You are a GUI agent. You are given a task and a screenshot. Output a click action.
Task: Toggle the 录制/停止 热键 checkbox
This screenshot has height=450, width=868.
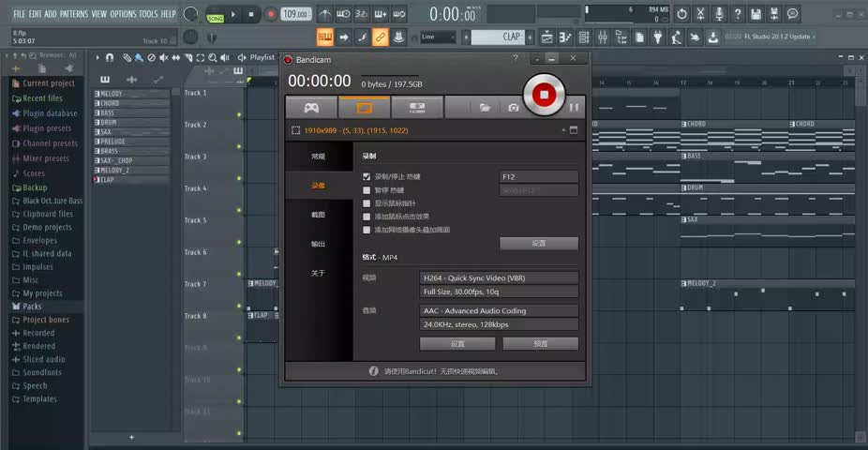coord(366,176)
